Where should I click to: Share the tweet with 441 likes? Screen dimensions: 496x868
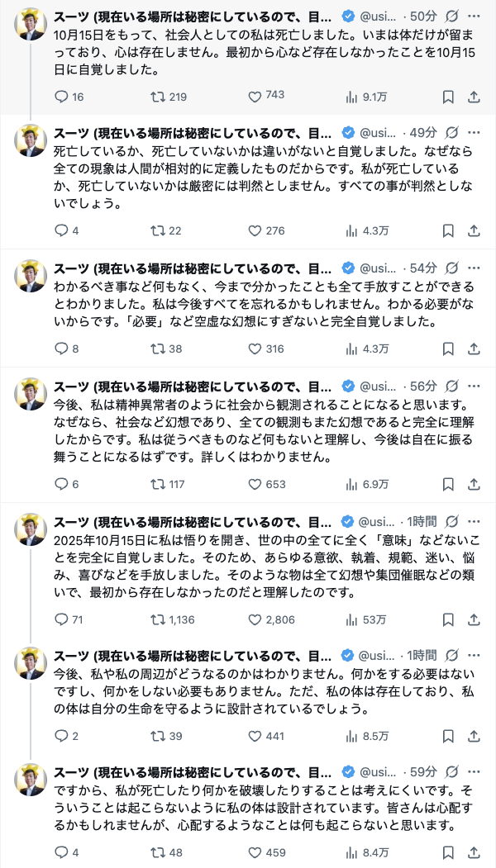(474, 737)
